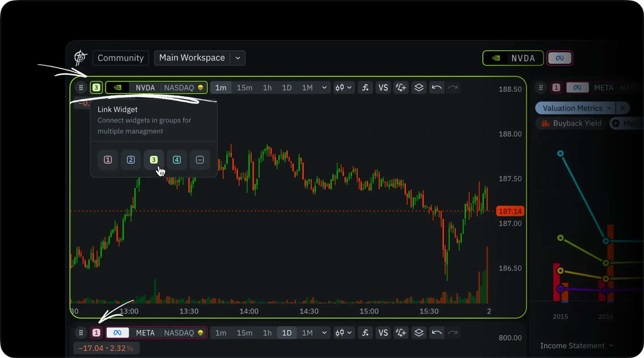Click the green link group 3 badge on NVDA widget
Screen dimensions: 644x358
pos(96,88)
